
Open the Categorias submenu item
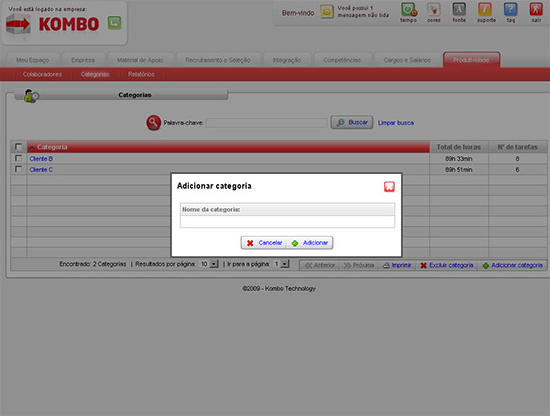pos(95,74)
